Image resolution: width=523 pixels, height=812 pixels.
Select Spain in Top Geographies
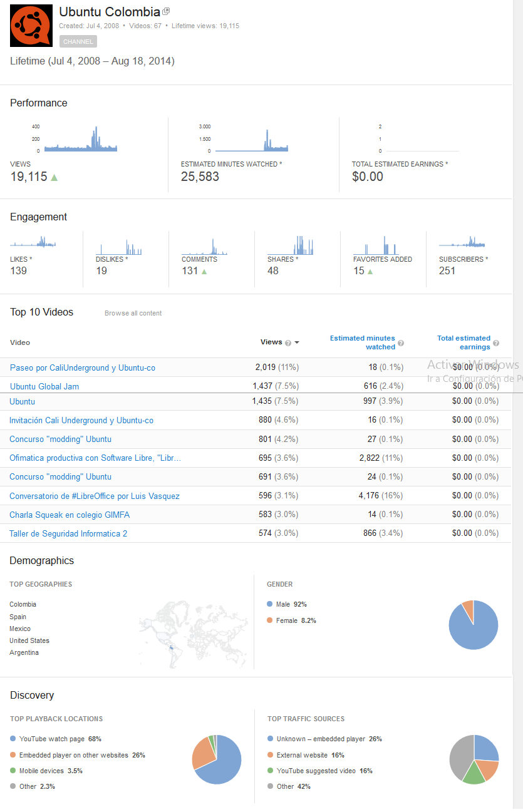pos(18,617)
